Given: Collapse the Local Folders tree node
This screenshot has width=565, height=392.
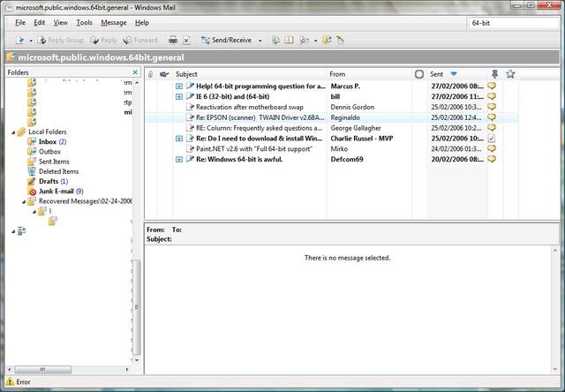Looking at the screenshot, I should point(14,132).
